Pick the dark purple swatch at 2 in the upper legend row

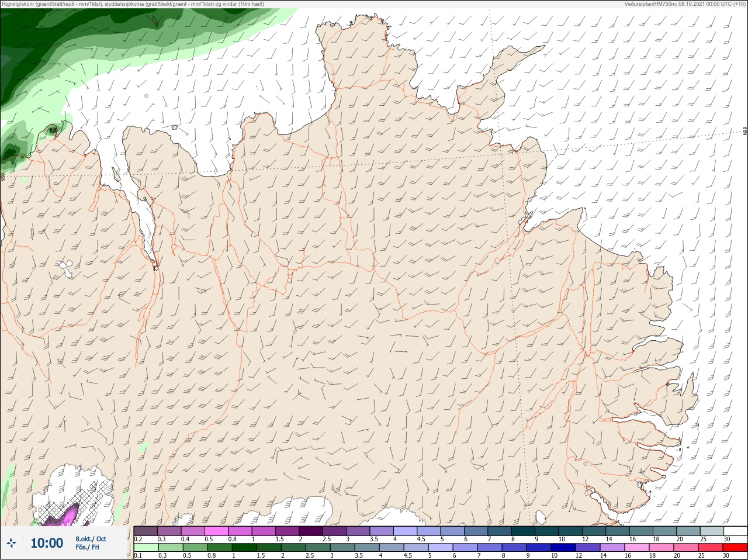click(311, 531)
